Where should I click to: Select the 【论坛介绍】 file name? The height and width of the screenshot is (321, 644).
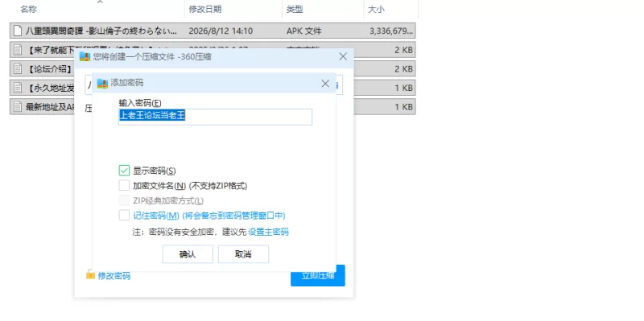[49, 69]
